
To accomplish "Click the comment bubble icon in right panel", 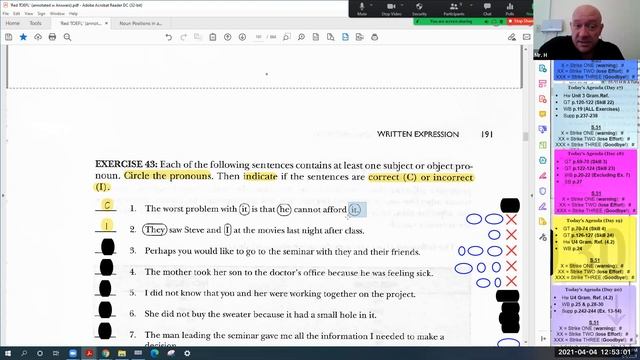I will click(542, 114).
